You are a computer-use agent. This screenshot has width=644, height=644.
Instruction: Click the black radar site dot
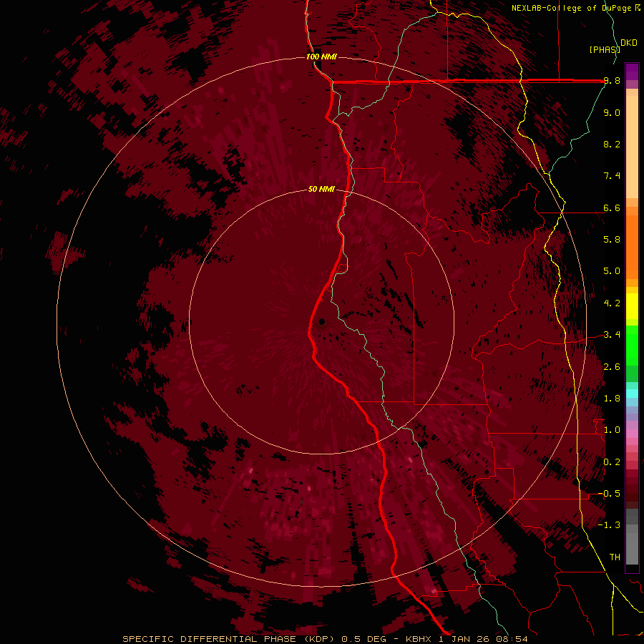pos(322,321)
